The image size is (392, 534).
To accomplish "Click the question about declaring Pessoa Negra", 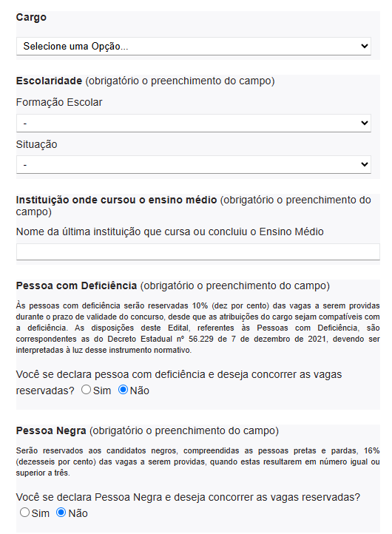I will pyautogui.click(x=188, y=497).
